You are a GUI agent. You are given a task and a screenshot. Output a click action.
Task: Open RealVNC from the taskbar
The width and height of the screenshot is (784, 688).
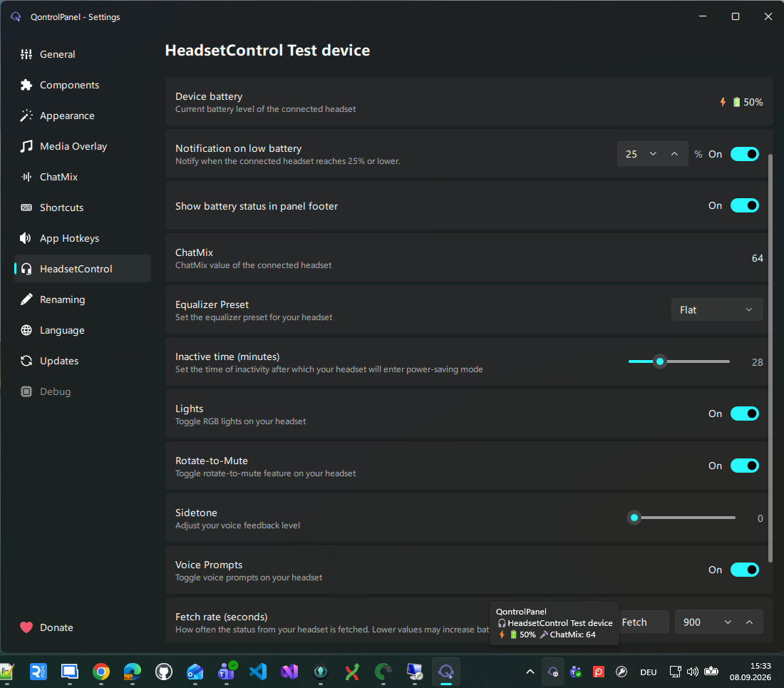38,672
